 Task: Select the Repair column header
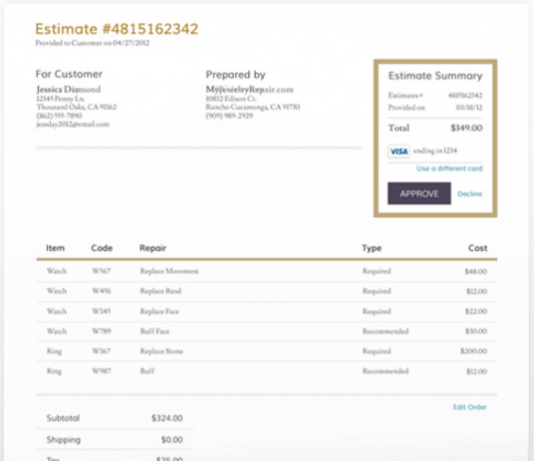click(153, 248)
